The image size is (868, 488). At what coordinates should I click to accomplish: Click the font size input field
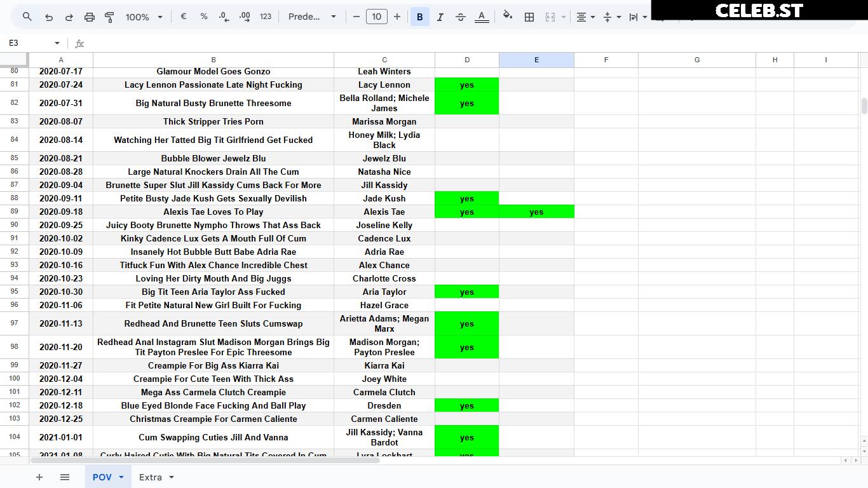377,17
